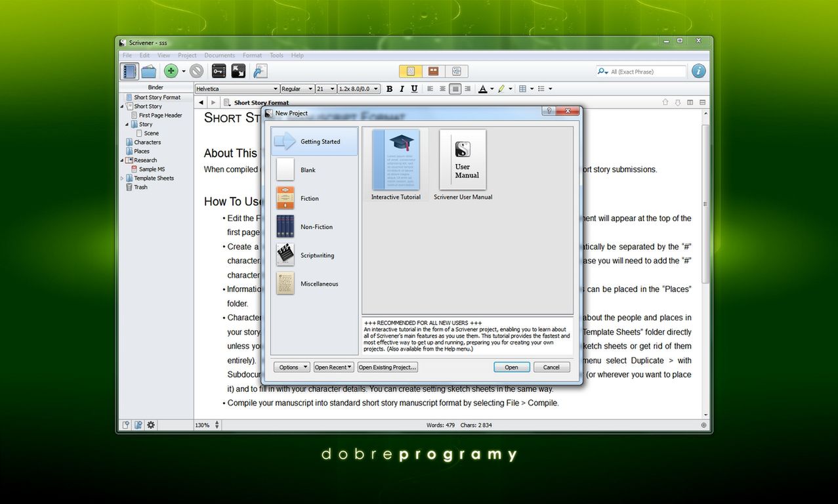
Task: Center align text
Action: pos(443,89)
